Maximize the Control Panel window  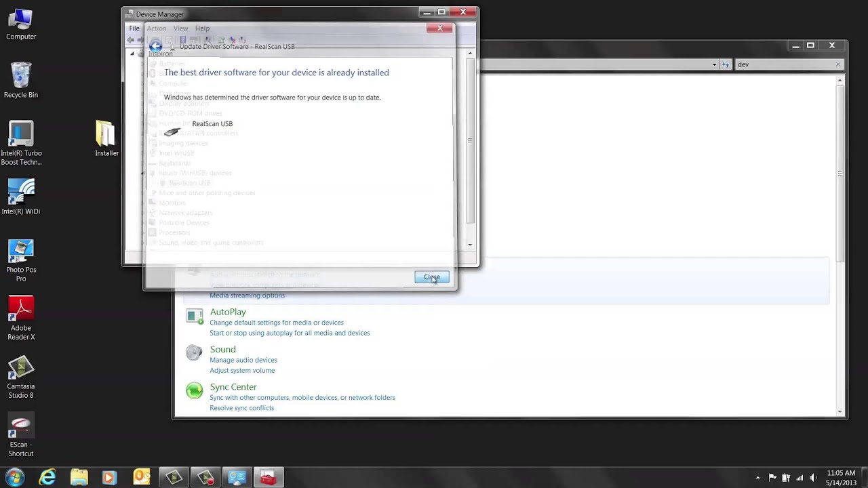(x=810, y=45)
